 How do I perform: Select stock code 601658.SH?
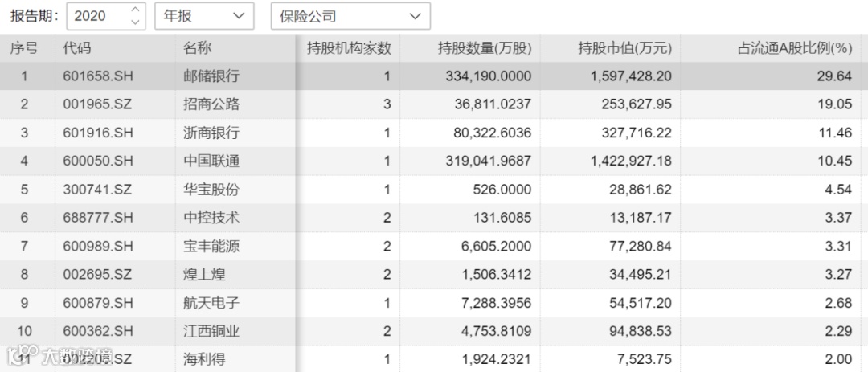coord(98,76)
